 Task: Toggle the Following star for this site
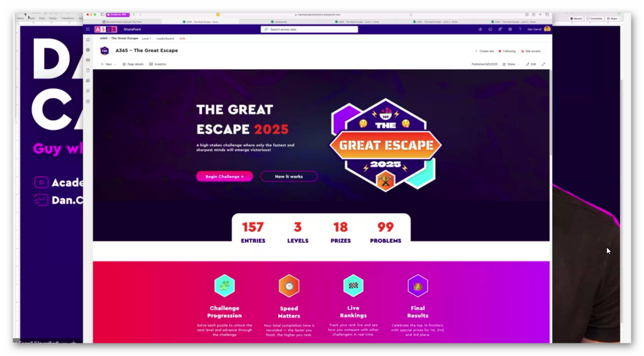tap(508, 52)
